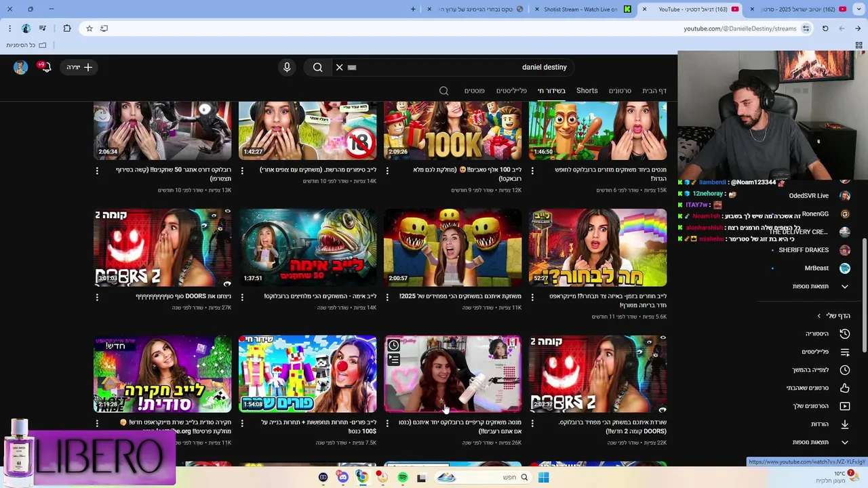Viewport: 868px width, 488px height.
Task: Open video titled ליב חוזרים בזמן
Action: click(x=608, y=300)
